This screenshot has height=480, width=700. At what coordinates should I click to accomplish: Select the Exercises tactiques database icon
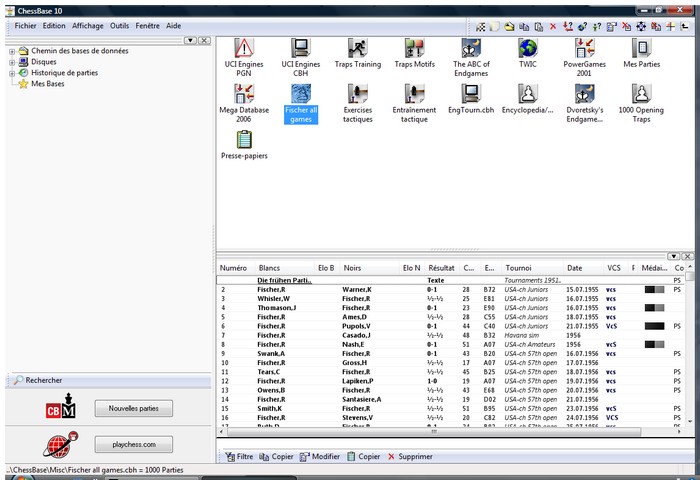(358, 104)
